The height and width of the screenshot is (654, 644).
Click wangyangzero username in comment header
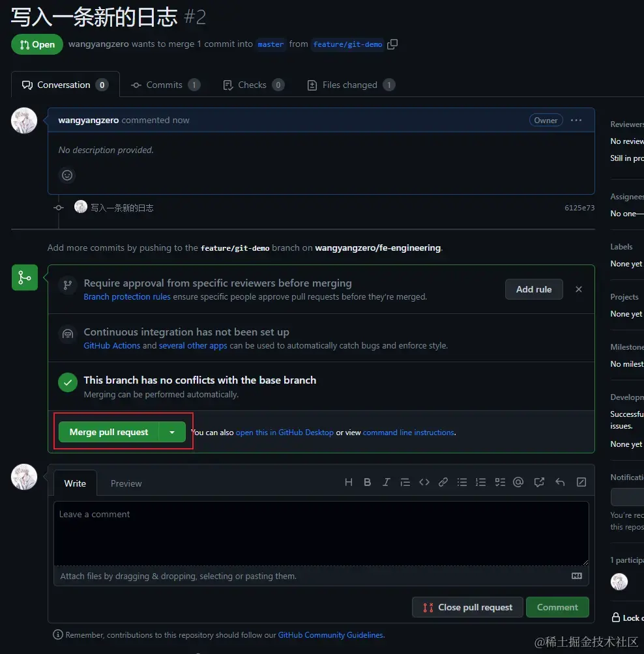point(89,120)
